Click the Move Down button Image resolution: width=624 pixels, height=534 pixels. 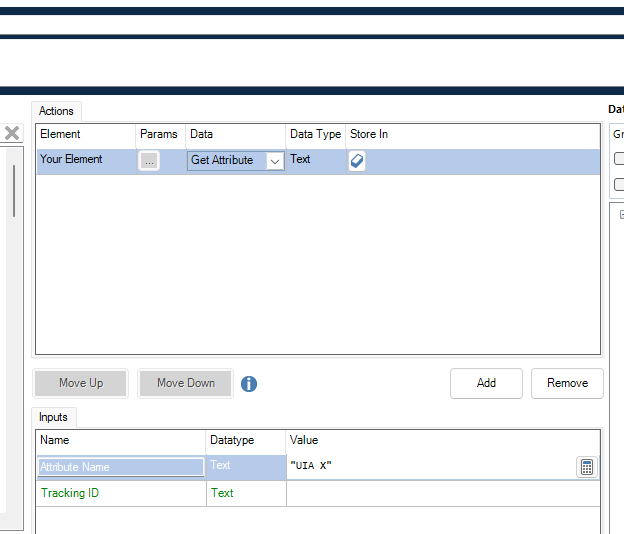point(185,383)
